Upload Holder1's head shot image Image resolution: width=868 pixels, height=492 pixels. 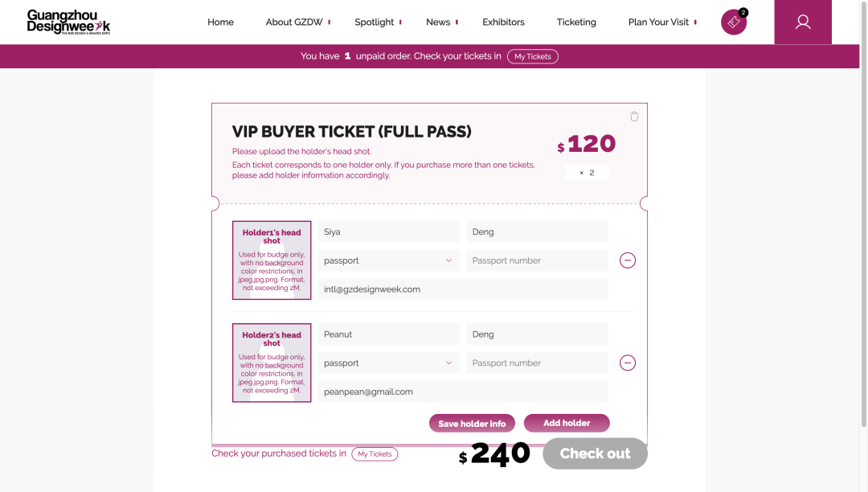click(272, 260)
